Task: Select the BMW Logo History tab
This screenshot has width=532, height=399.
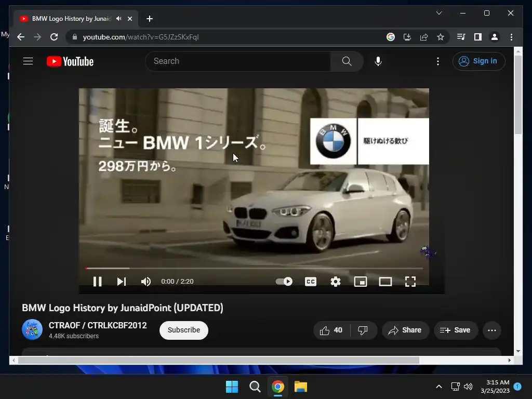Action: (x=75, y=19)
